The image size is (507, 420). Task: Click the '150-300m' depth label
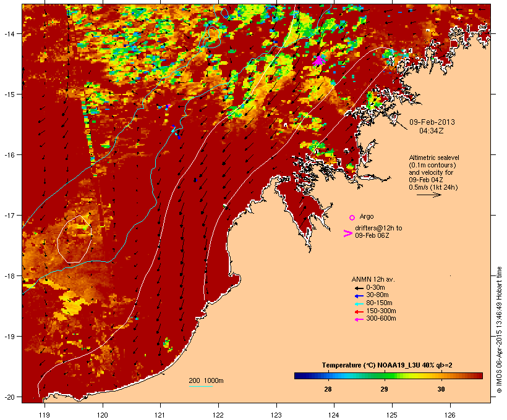pos(381,311)
